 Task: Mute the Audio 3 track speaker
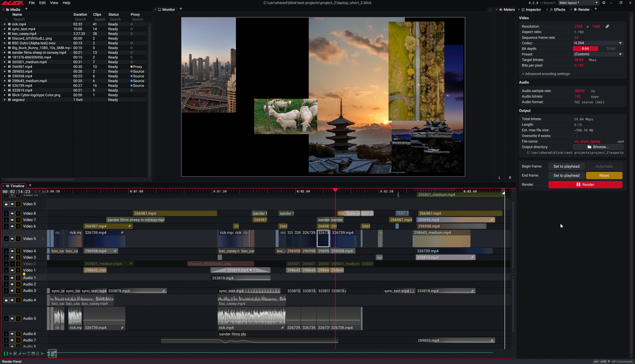pyautogui.click(x=12, y=291)
